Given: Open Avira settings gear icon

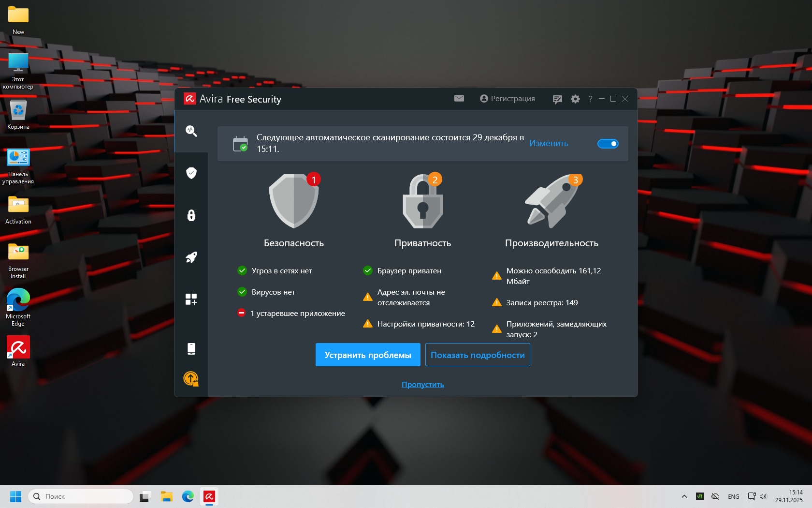Looking at the screenshot, I should point(575,99).
